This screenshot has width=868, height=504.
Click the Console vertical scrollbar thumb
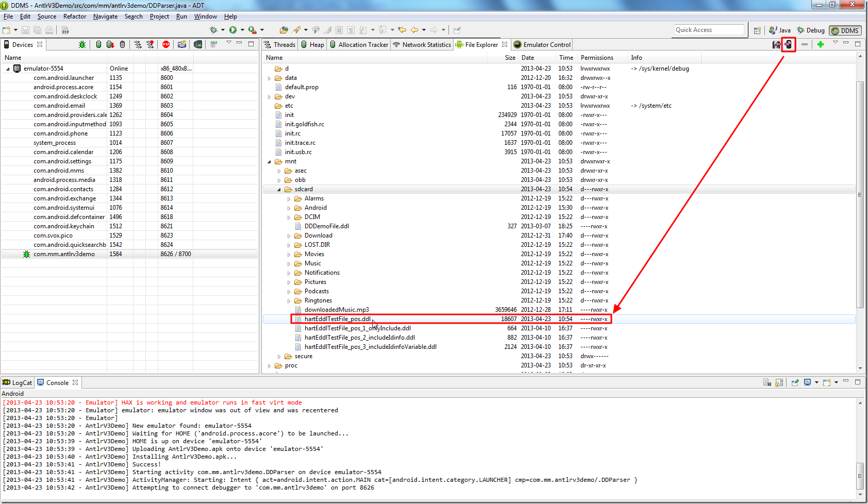click(859, 476)
